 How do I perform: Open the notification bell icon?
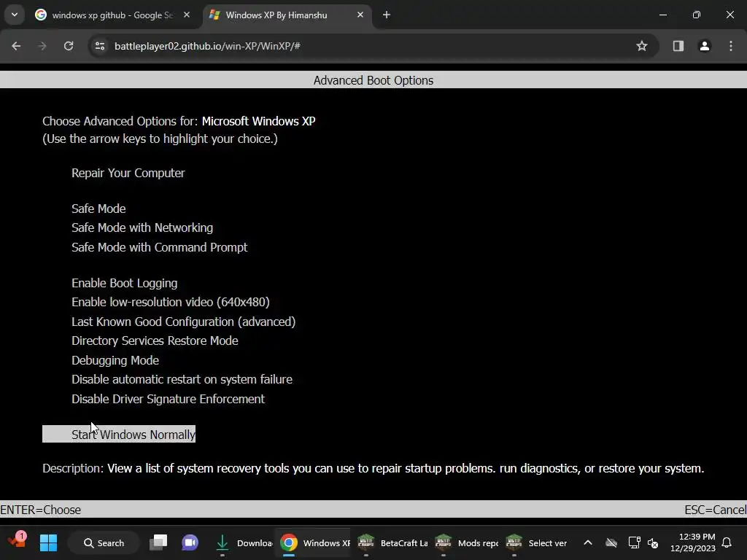tap(727, 542)
